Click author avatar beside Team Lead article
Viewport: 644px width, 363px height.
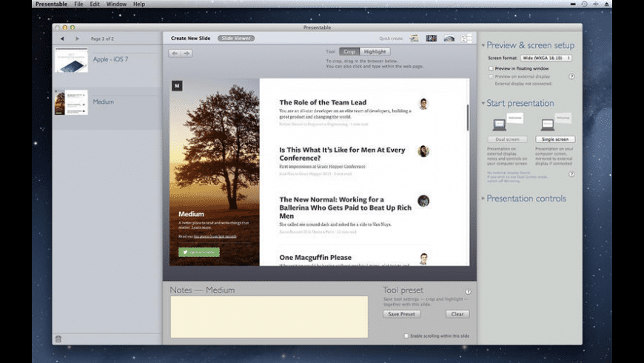(x=423, y=104)
